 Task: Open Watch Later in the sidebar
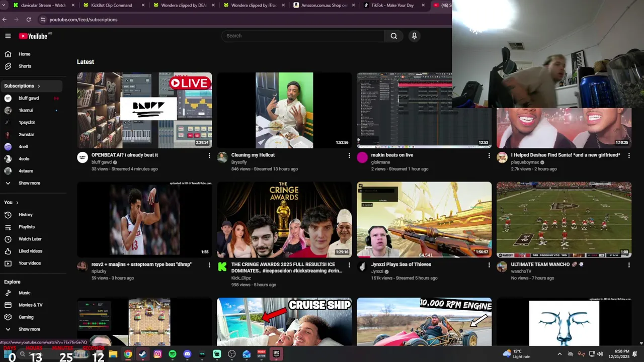(x=31, y=239)
